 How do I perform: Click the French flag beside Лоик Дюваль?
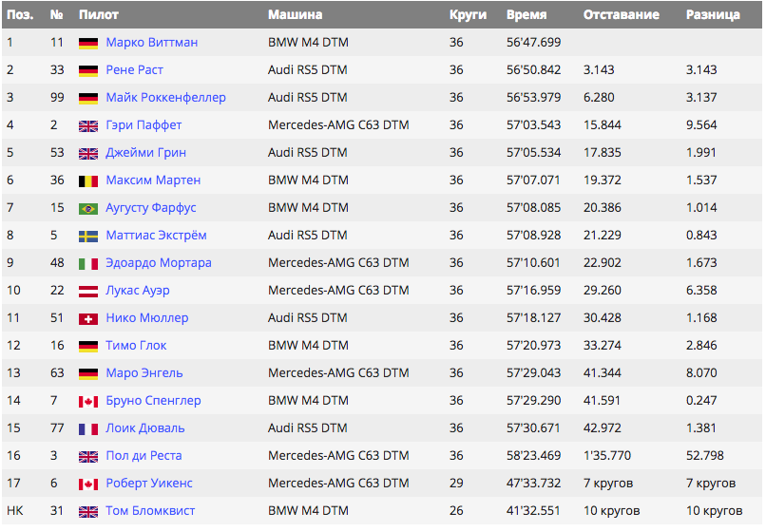(88, 428)
